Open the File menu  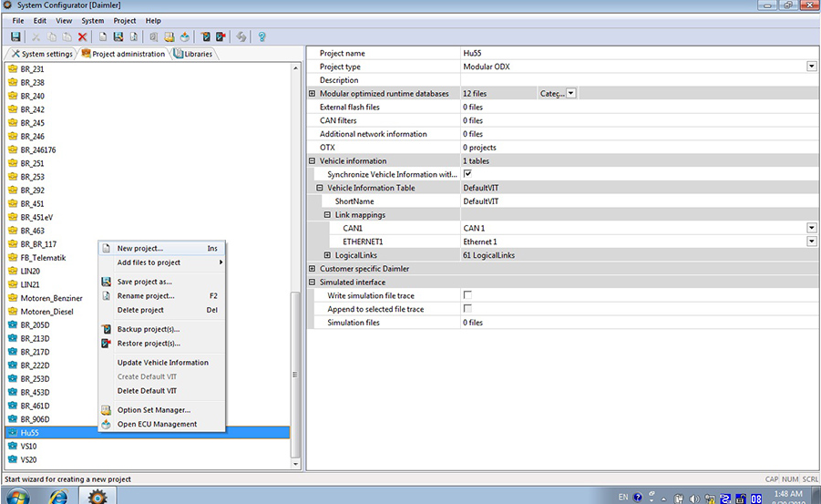18,20
